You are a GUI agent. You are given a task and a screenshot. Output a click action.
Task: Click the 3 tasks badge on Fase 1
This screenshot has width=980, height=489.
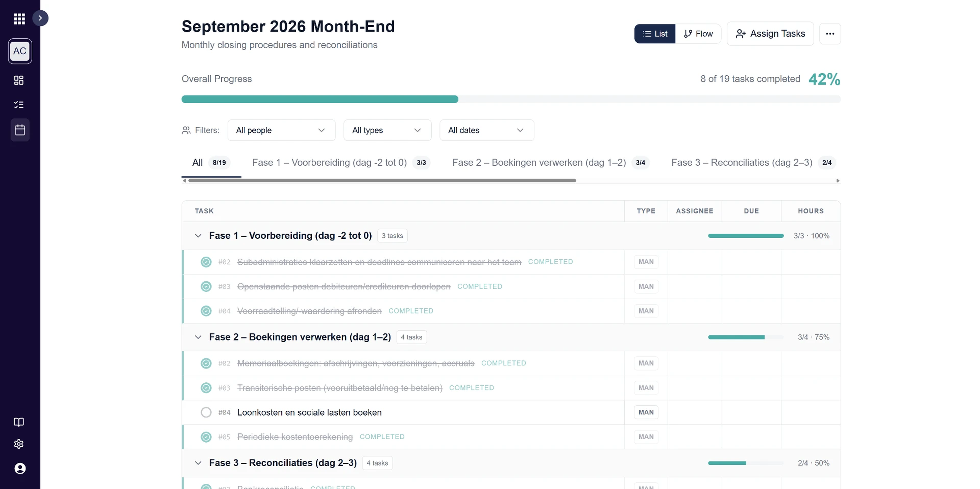click(392, 236)
